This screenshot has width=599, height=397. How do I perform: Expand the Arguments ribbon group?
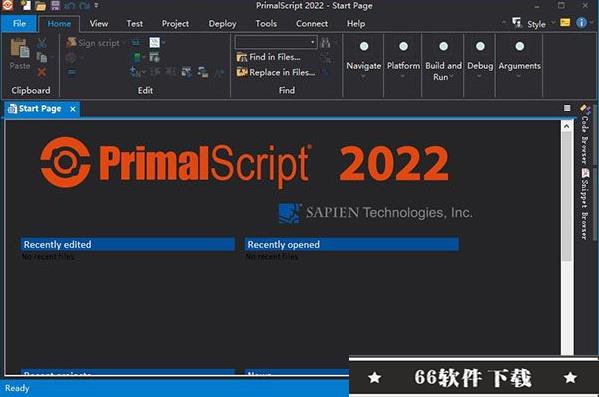pos(519,61)
